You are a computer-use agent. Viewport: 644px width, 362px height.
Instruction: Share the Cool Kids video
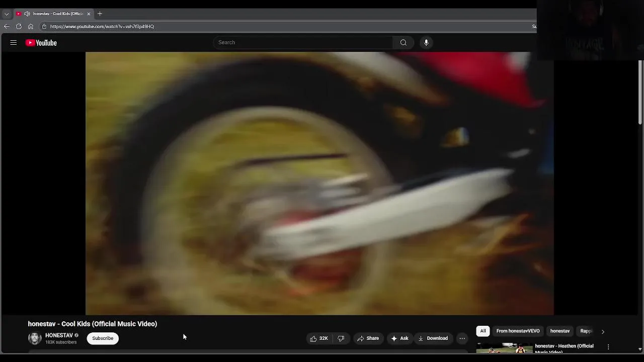coord(368,338)
